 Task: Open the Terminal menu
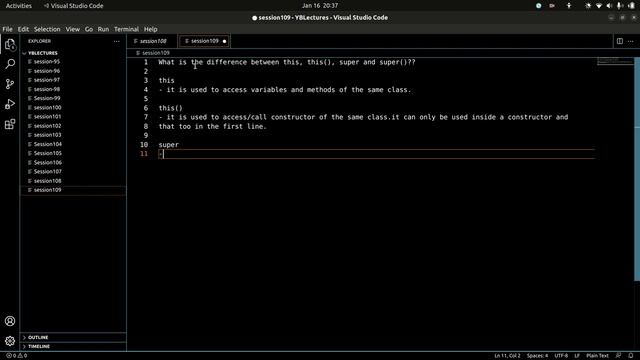[127, 29]
